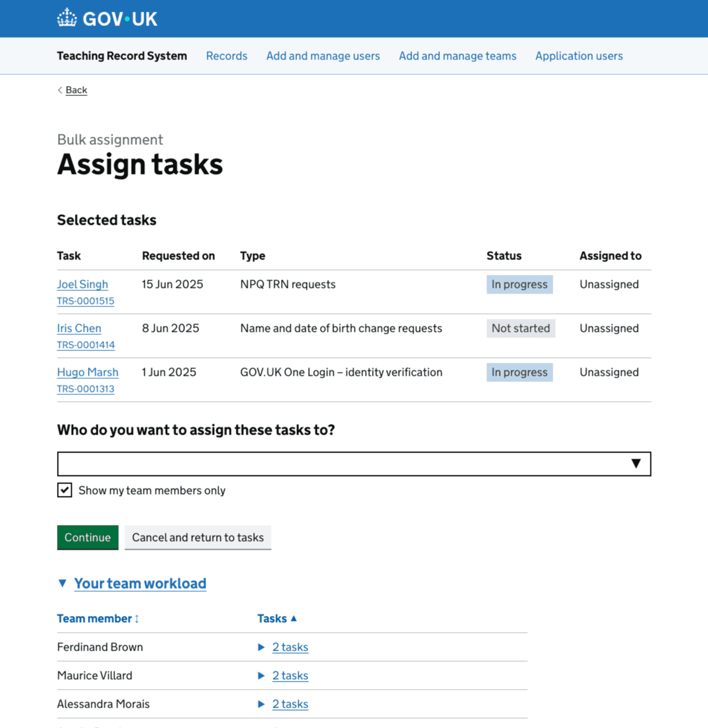The height and width of the screenshot is (728, 708).
Task: Click Not started status for Iris Chen
Action: 521,328
